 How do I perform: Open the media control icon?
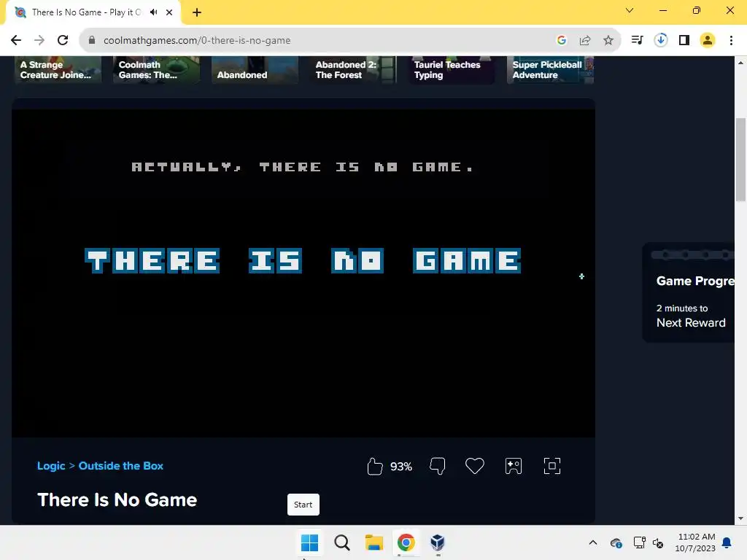tap(637, 40)
